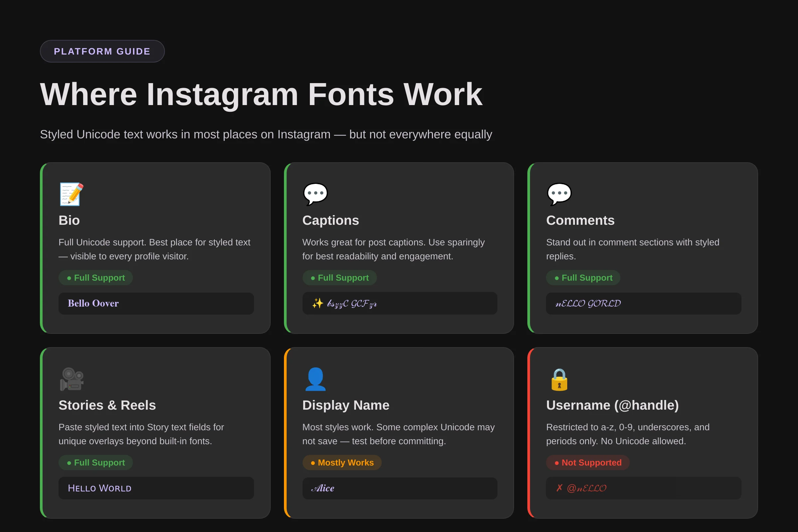Click the padlock icon on Username card
798x532 pixels.
559,379
